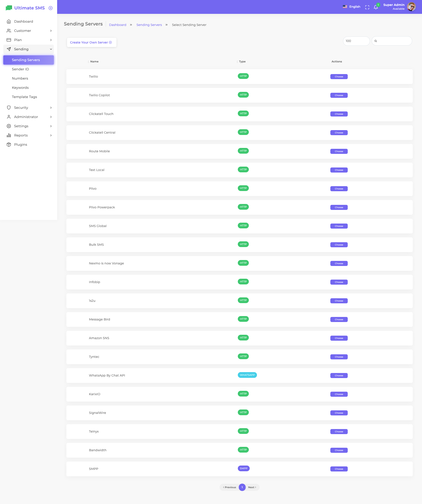
Task: Go to Previous page
Action: pyautogui.click(x=229, y=488)
